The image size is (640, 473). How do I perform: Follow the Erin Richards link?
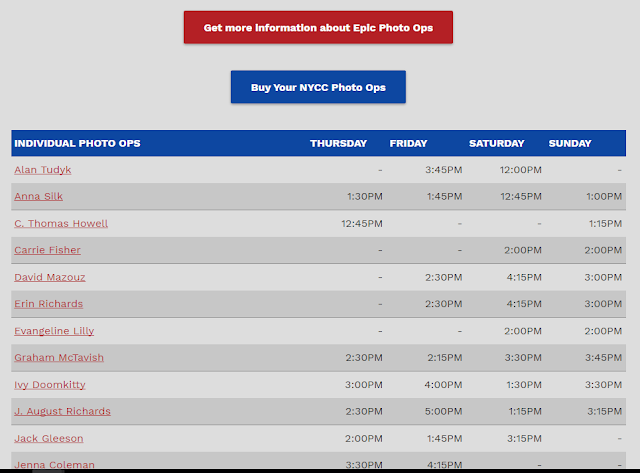49,304
